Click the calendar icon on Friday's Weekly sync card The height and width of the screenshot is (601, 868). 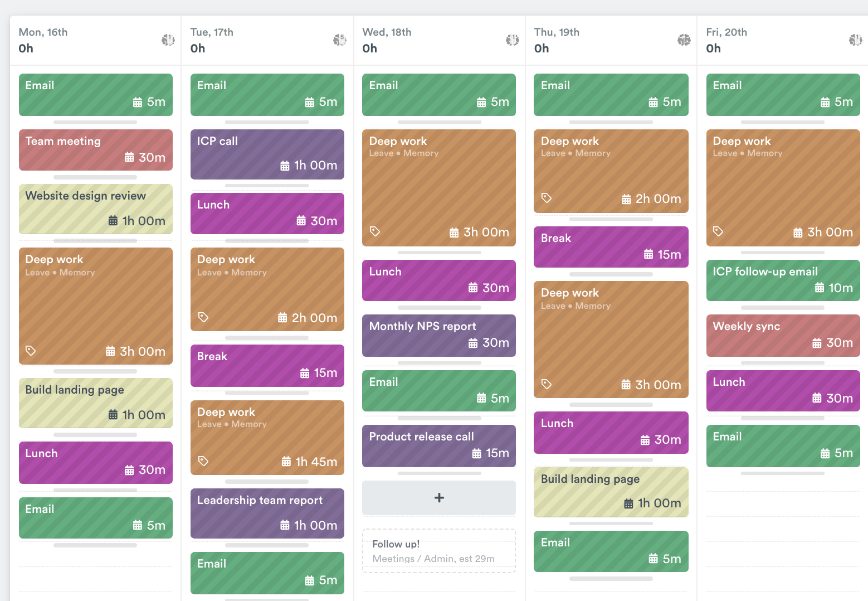[819, 343]
